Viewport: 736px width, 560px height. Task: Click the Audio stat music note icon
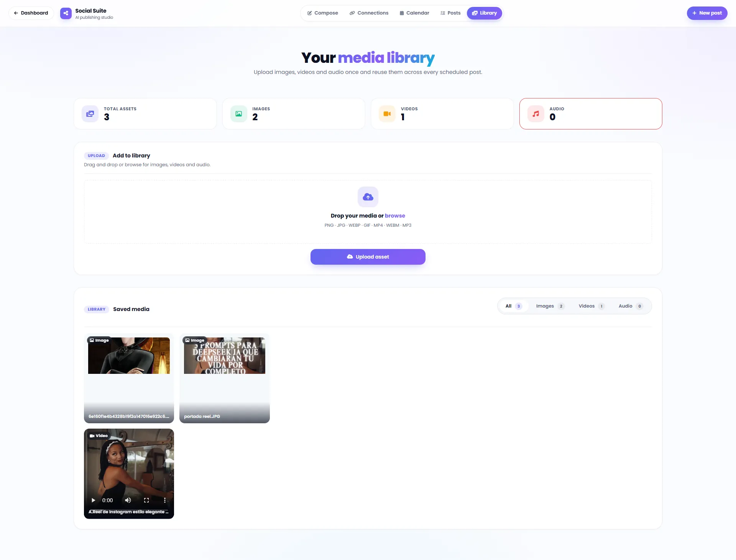[x=536, y=114]
